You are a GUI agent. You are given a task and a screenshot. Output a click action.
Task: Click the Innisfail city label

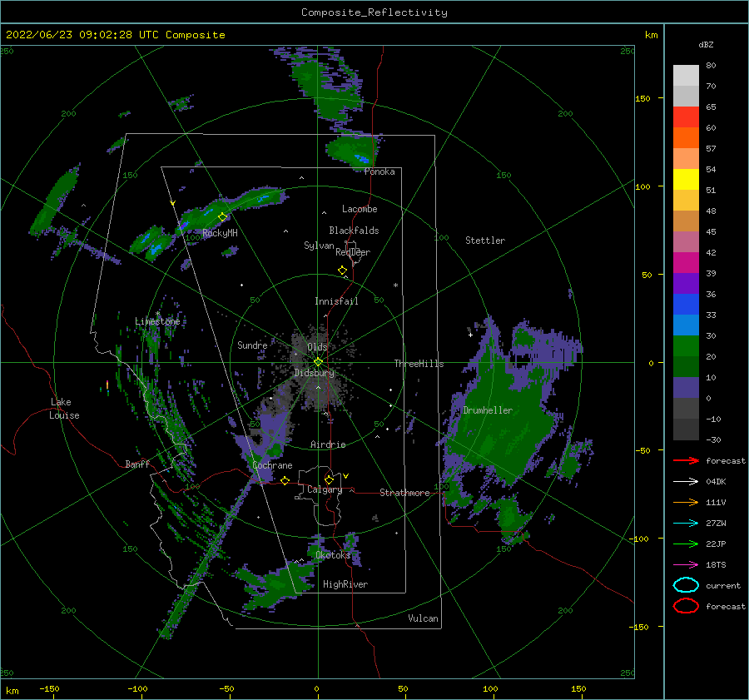[x=336, y=301]
